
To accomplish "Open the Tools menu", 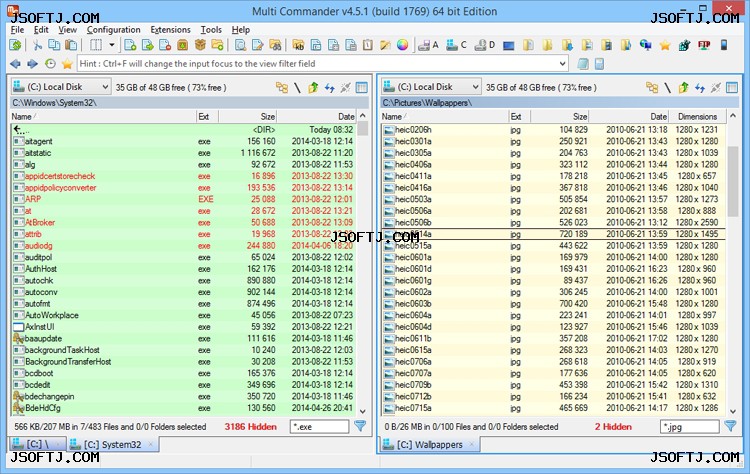I will (x=211, y=30).
